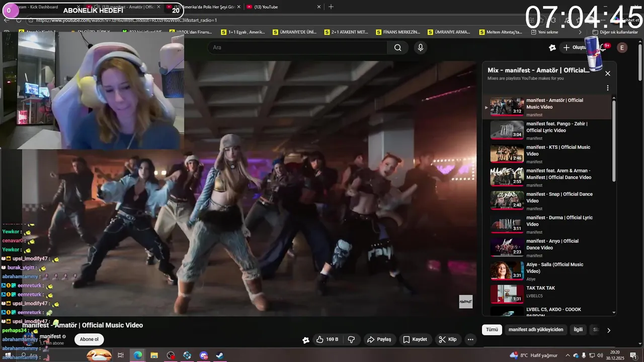
Task: Close the '(13) YouTube' tab
Action: pyautogui.click(x=319, y=7)
